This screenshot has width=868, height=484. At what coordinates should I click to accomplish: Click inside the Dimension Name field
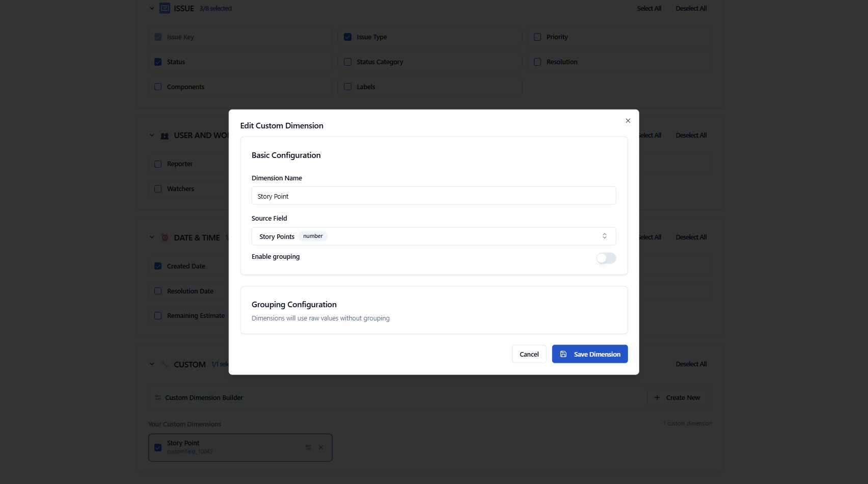[x=433, y=196]
